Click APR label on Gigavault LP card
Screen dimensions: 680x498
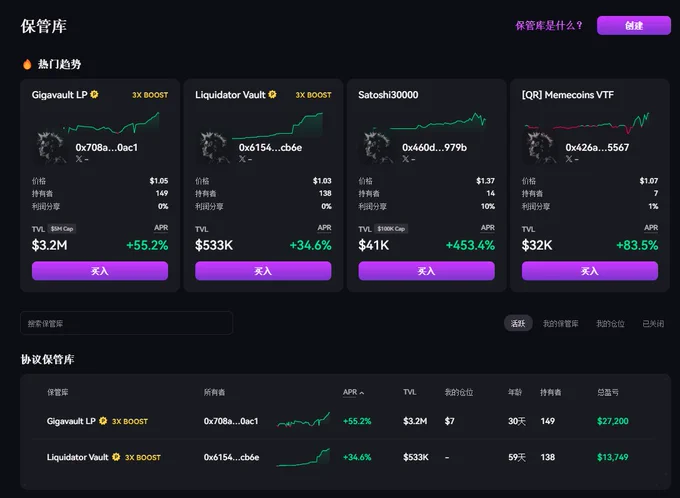161,228
